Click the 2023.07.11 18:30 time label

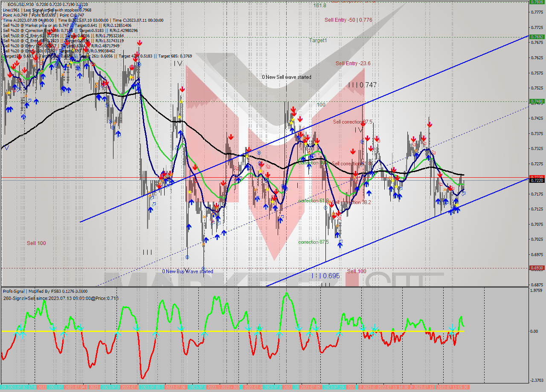point(393,387)
